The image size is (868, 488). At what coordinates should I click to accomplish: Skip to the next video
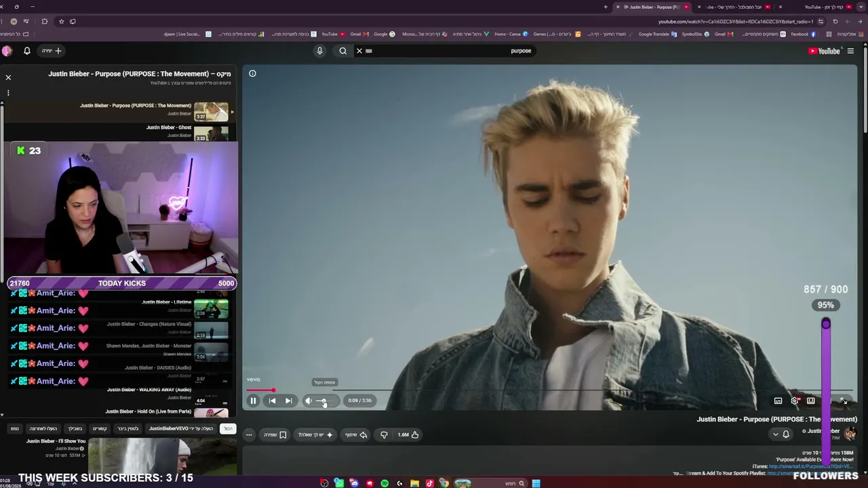coord(288,401)
